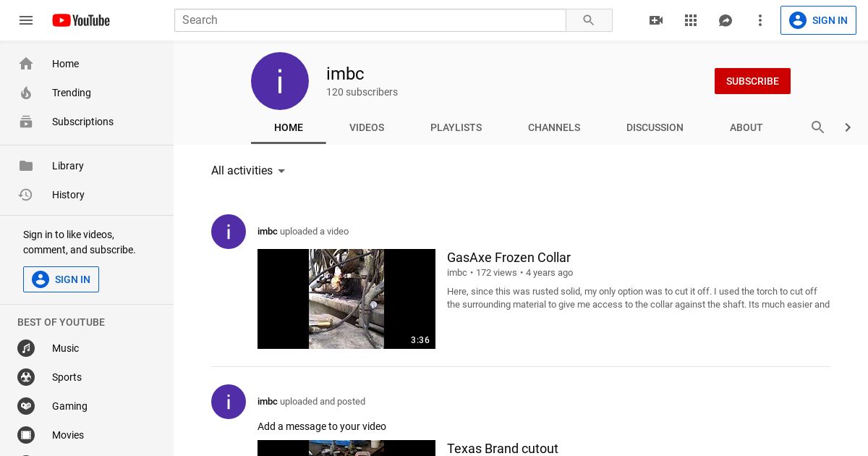Click SIGN IN in the top bar

(818, 20)
